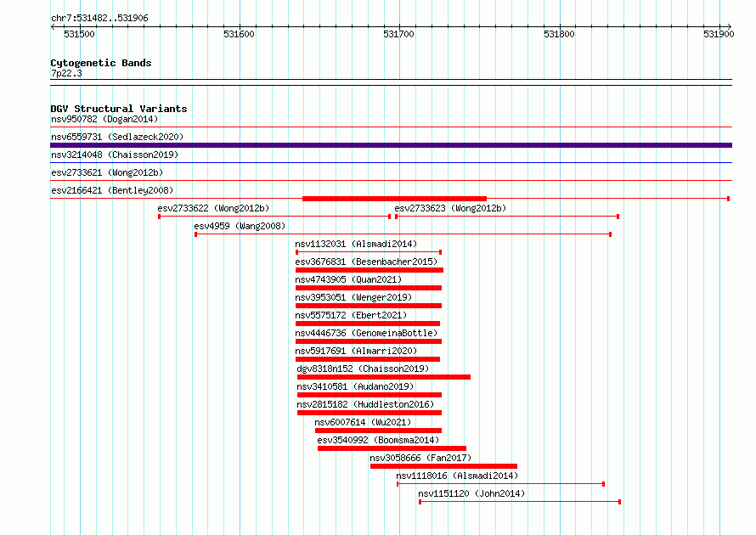Click the chr7:531482..531906 coordinate label
Image resolution: width=756 pixels, height=535 pixels.
(x=99, y=18)
